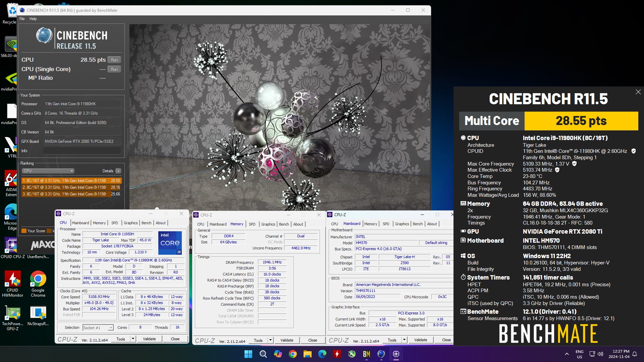Open Tools dropdown arrow in CPU-Z CPU window

tap(133, 339)
